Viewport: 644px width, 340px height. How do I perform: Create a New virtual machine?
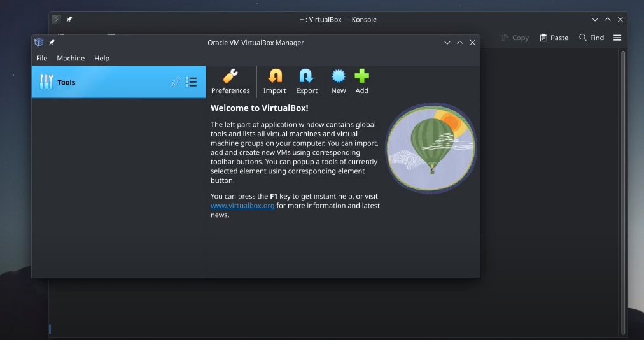tap(339, 77)
